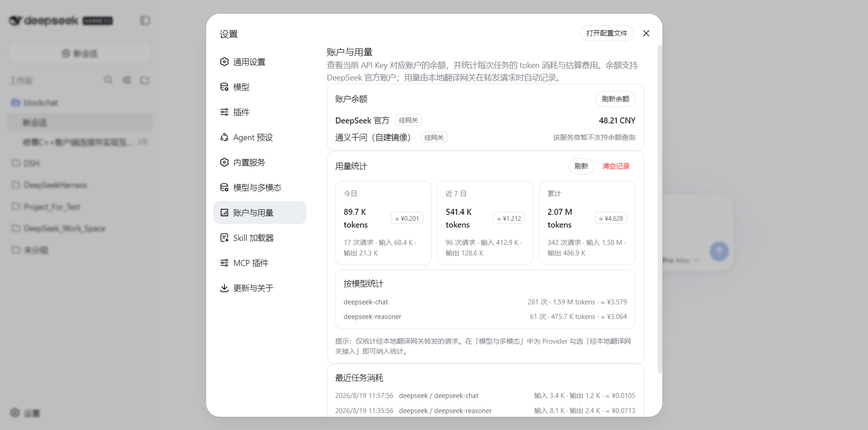868x430 pixels.
Task: Click the 通用设置 gear icon
Action: [x=224, y=62]
